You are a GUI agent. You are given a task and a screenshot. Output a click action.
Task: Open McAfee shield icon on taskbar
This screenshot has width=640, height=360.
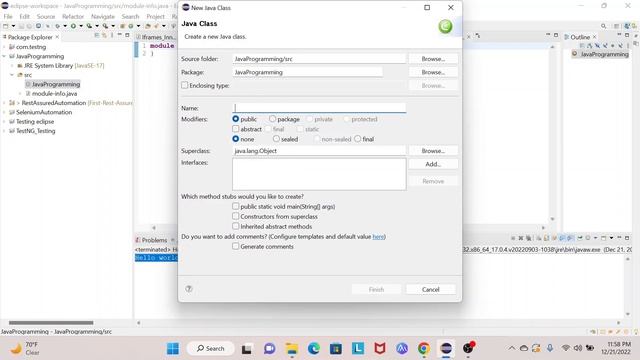pos(380,349)
